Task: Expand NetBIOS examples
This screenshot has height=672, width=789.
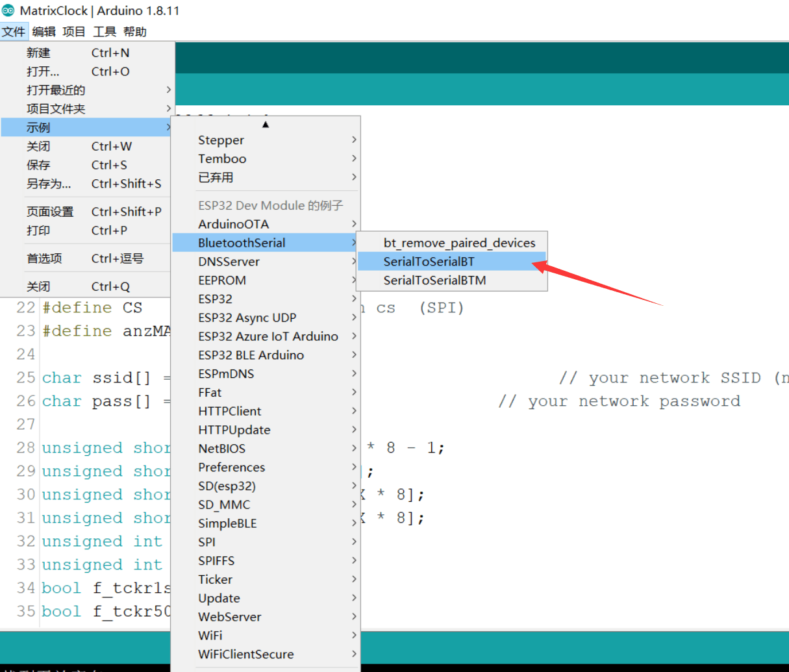Action: (266, 449)
